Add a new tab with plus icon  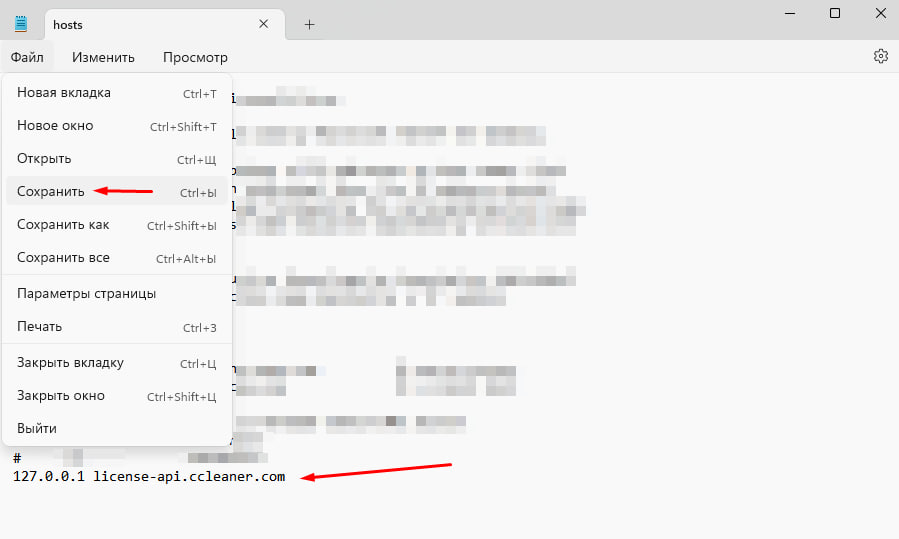click(309, 25)
